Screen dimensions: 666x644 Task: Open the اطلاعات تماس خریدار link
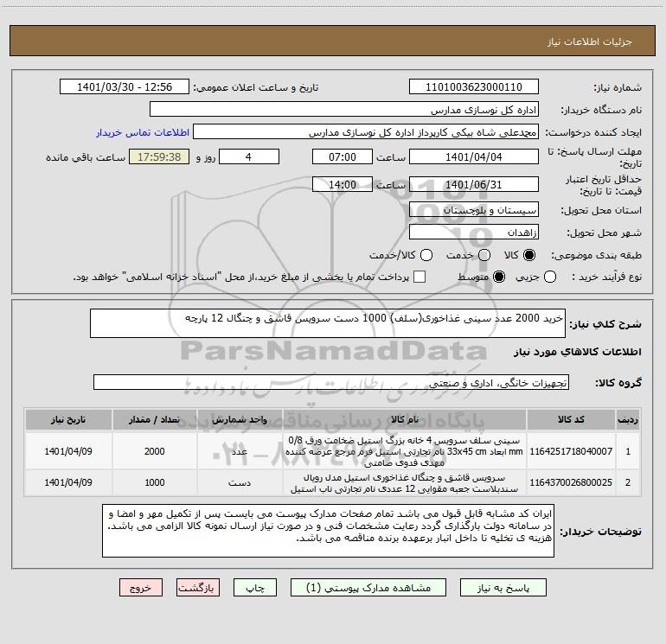143,132
